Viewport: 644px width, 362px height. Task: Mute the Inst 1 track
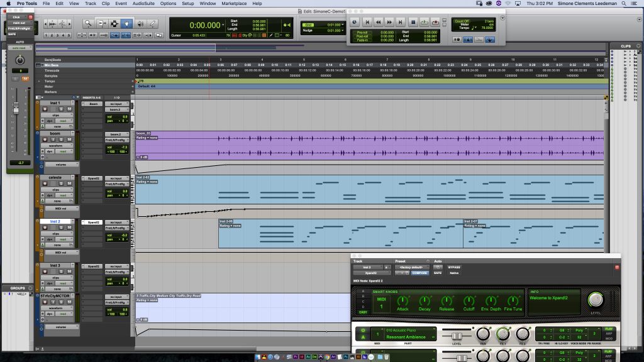pyautogui.click(x=69, y=109)
